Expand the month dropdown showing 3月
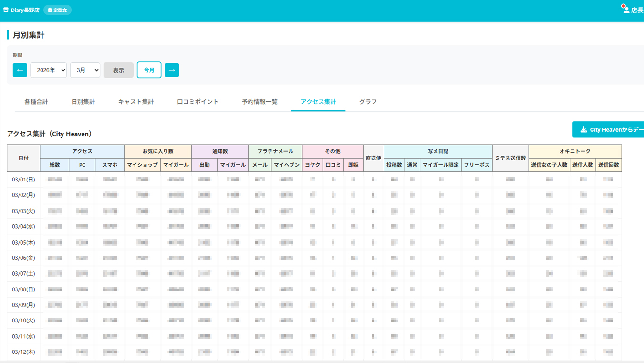The image size is (644, 363). coord(85,70)
